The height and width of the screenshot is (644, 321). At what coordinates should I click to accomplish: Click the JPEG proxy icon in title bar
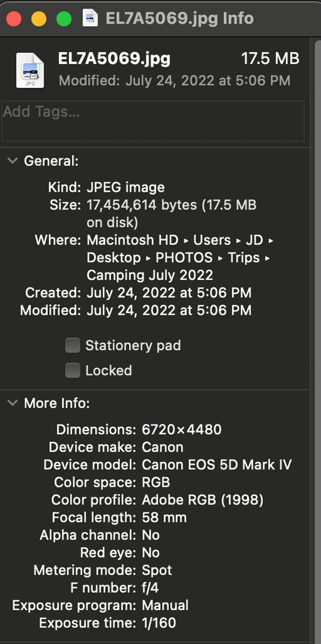pos(90,18)
